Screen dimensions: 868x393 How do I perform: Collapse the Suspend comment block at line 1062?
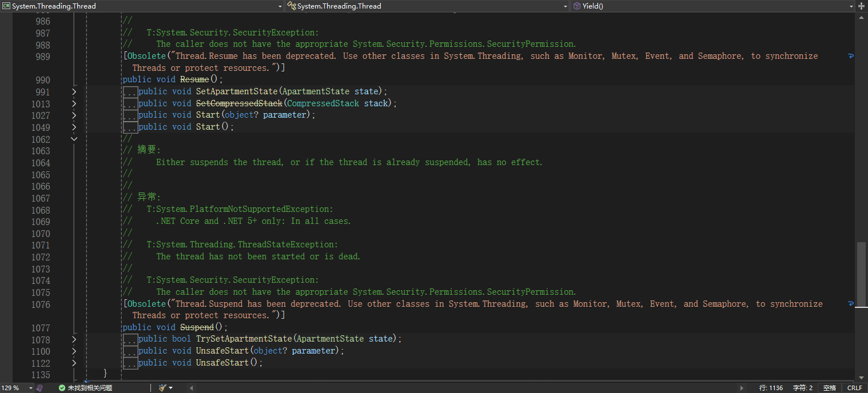point(74,139)
